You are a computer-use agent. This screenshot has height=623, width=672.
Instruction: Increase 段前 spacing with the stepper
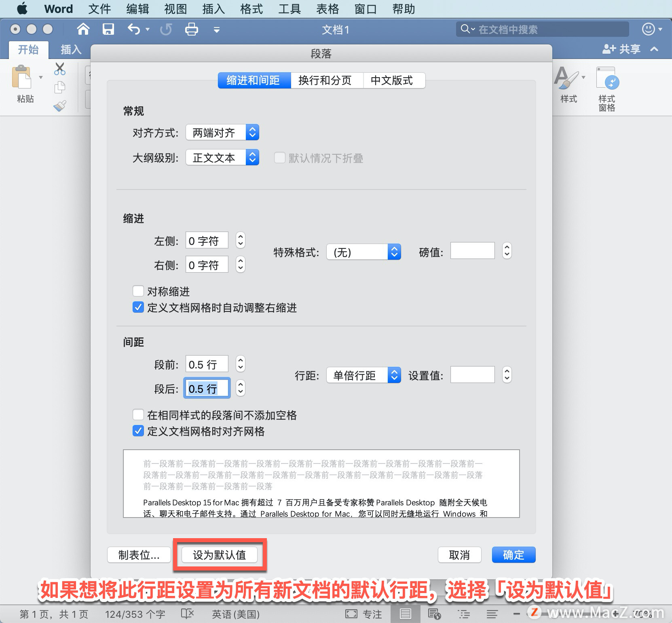240,360
